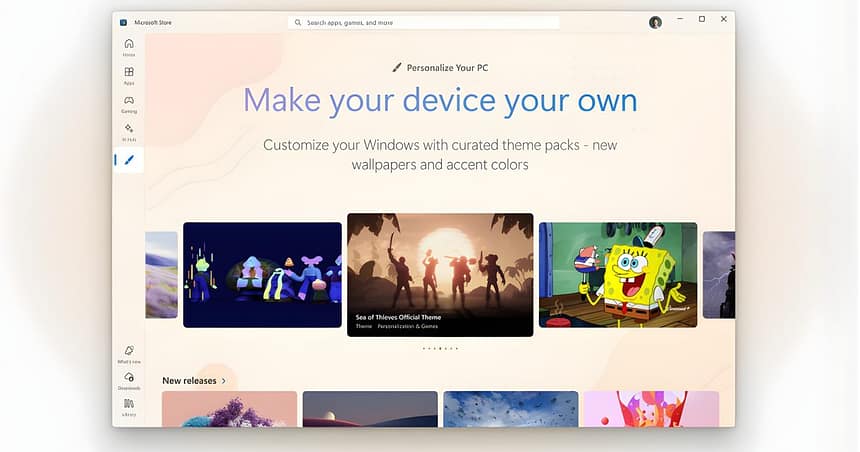
Task: Open the Library section
Action: click(x=129, y=407)
